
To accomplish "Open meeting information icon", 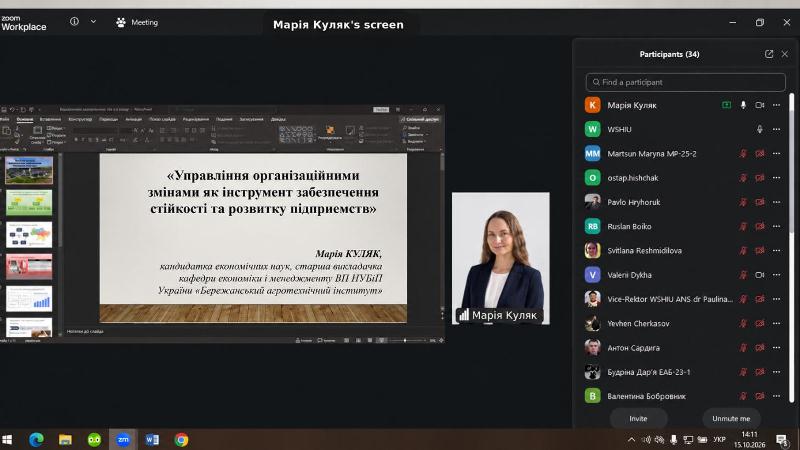I will click(74, 21).
